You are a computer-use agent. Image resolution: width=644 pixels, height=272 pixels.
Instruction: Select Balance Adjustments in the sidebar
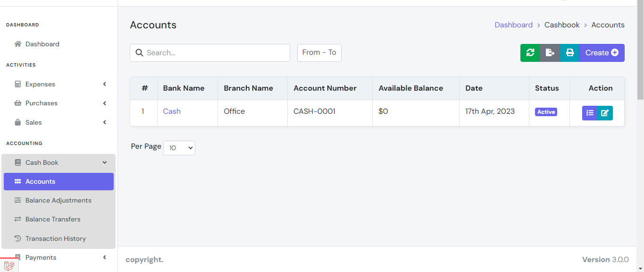coord(59,200)
